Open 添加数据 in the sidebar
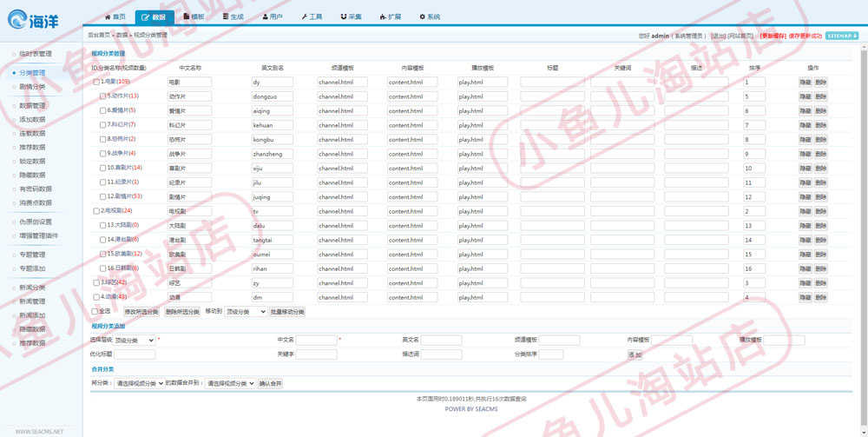The image size is (868, 437). click(x=32, y=119)
